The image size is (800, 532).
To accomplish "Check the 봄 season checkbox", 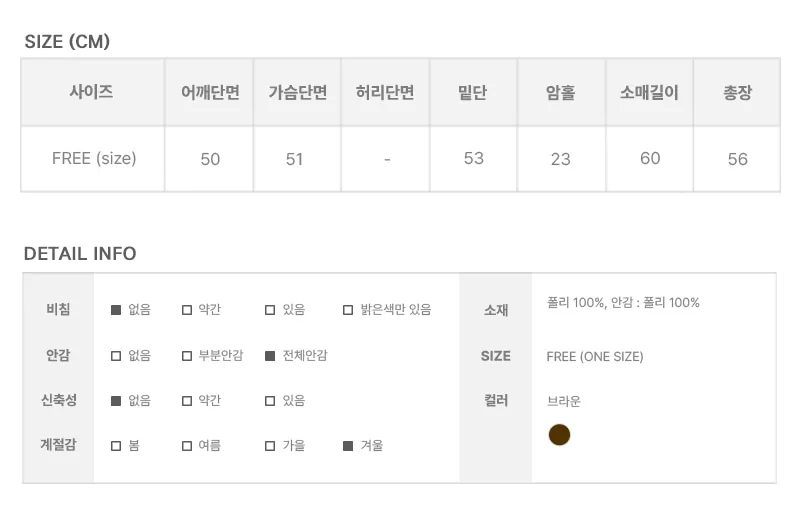I will click(x=116, y=446).
